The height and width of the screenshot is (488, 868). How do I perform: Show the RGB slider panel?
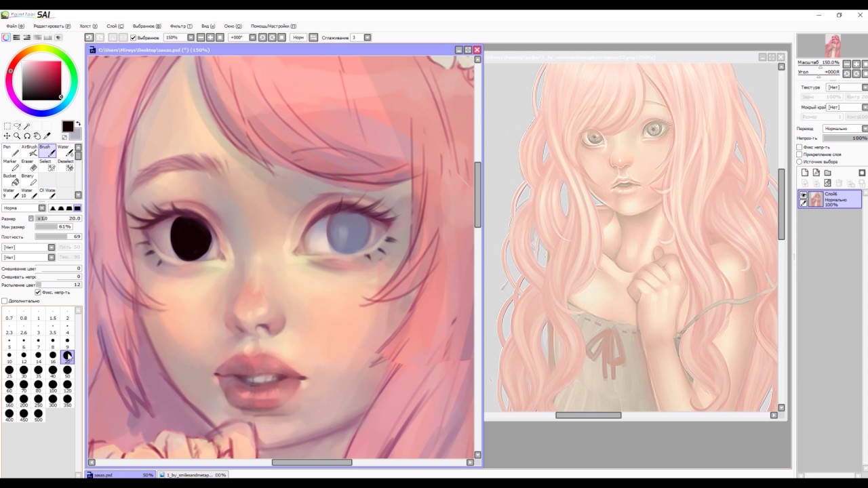[x=16, y=37]
